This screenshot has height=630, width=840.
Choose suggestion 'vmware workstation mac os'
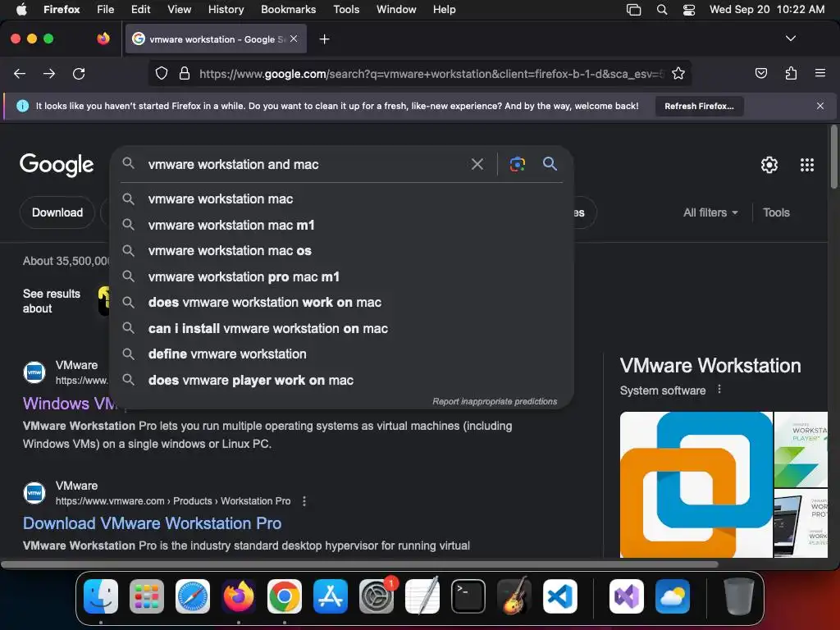[x=341, y=251]
